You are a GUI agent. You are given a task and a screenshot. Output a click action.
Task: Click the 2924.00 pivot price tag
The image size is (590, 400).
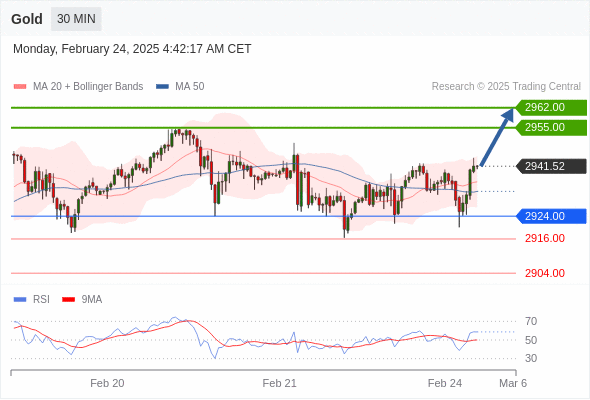click(x=551, y=216)
